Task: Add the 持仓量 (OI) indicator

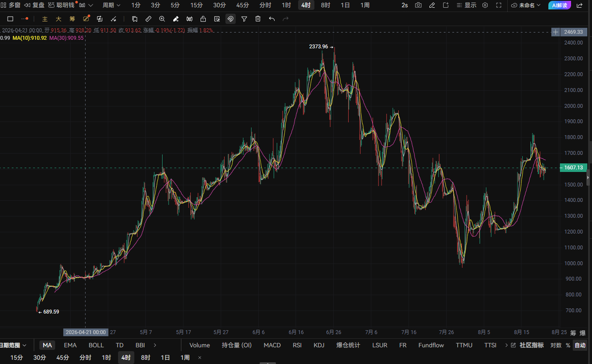Action: click(x=237, y=345)
